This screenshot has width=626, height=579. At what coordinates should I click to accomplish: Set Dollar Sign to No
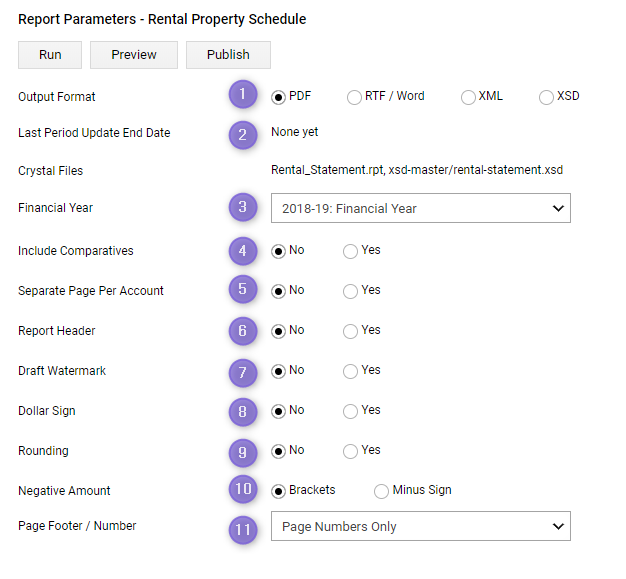pyautogui.click(x=278, y=411)
